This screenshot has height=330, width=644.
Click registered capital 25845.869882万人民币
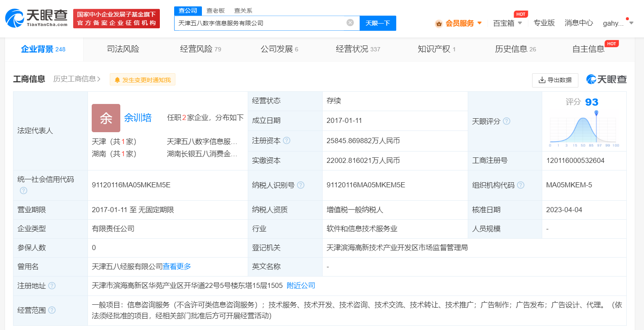pos(363,141)
